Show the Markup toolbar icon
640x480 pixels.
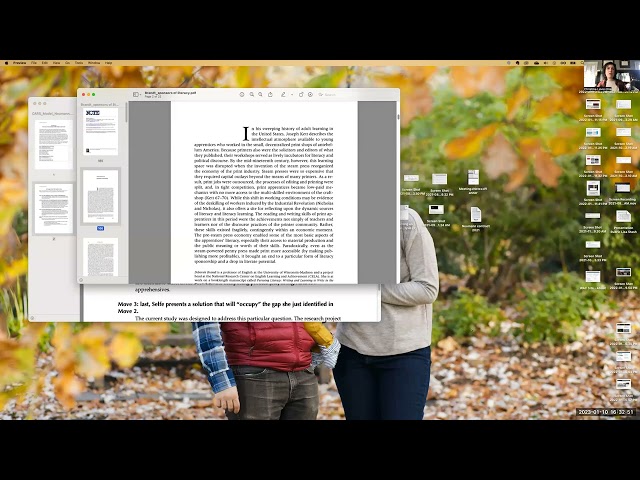[310, 94]
